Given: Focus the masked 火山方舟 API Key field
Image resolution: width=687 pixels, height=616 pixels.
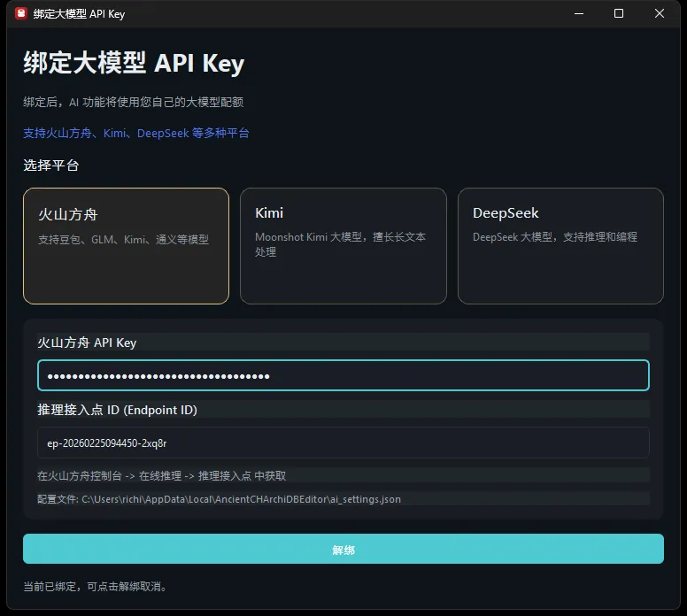Looking at the screenshot, I should tap(343, 375).
